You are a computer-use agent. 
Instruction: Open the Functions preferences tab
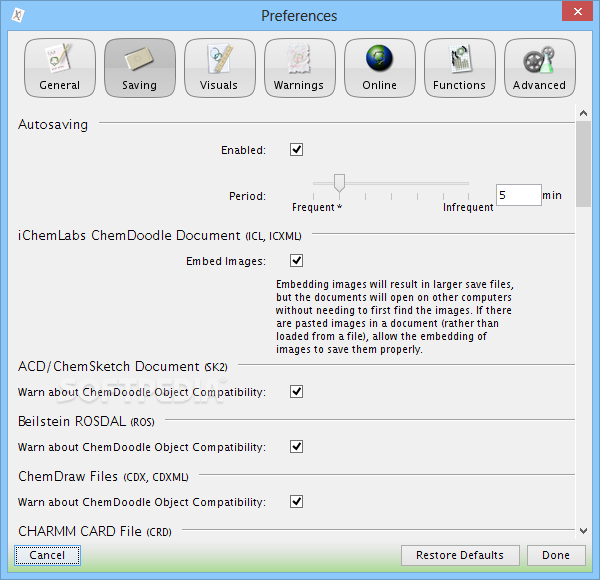tap(460, 68)
